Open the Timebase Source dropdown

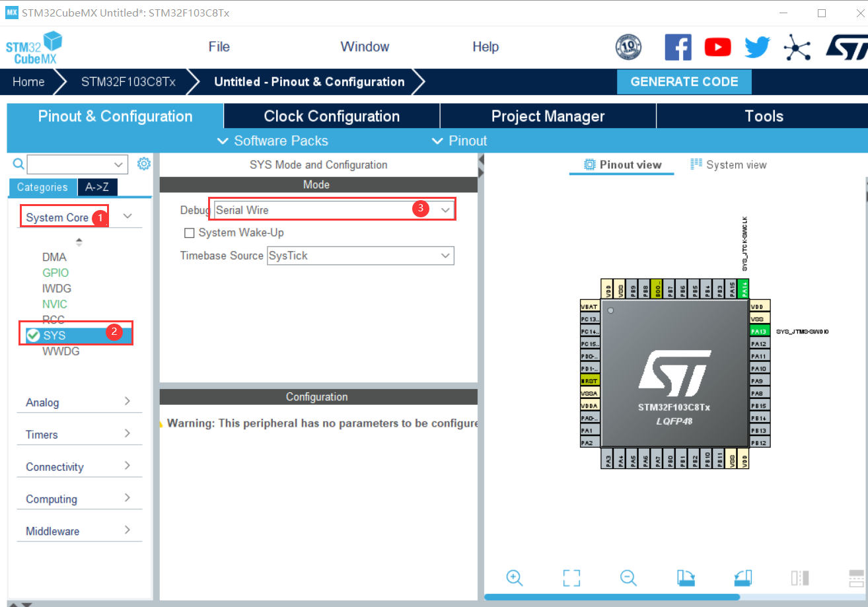[360, 256]
